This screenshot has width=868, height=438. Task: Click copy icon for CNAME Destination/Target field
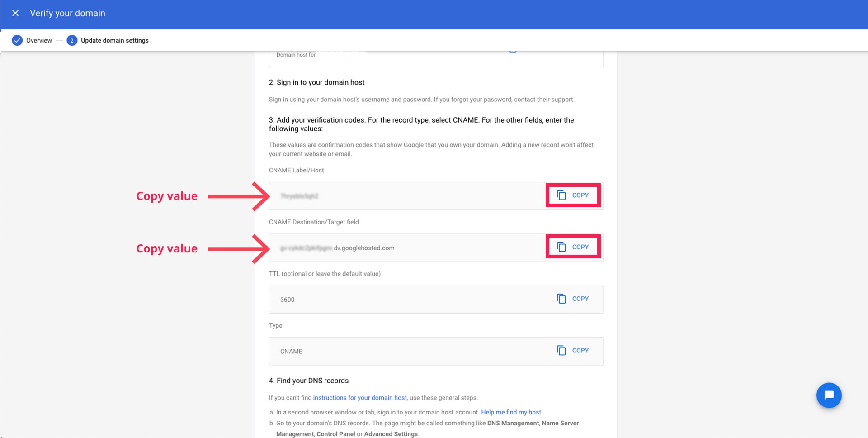coord(561,247)
